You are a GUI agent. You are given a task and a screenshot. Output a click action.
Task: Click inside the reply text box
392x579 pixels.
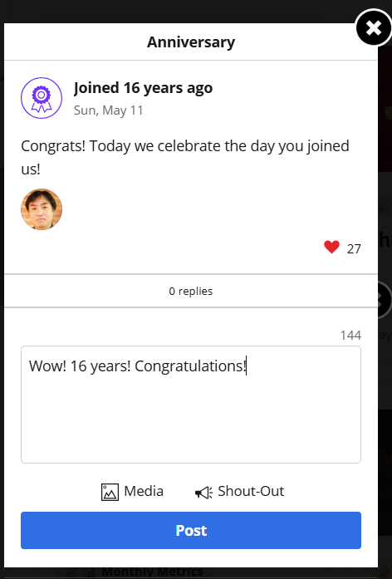click(x=191, y=405)
